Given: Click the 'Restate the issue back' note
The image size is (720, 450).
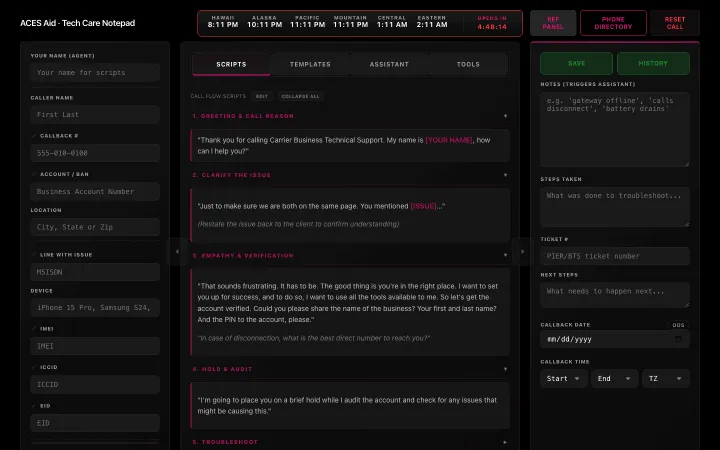Looking at the screenshot, I should pyautogui.click(x=298, y=224).
